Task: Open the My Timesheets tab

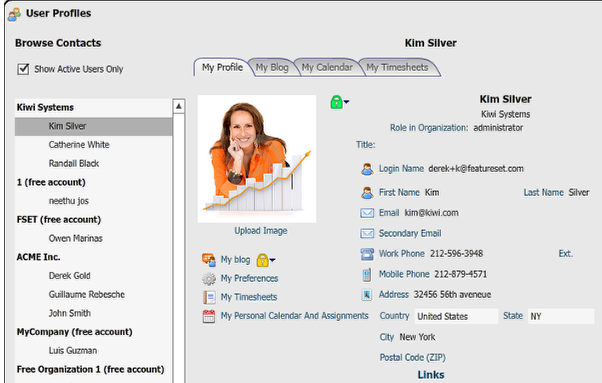Action: pos(397,68)
